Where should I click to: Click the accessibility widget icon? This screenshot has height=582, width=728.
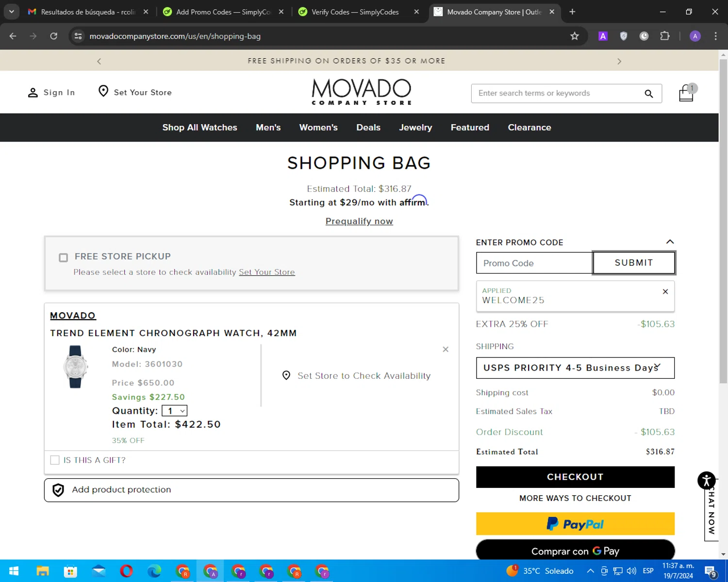[707, 481]
